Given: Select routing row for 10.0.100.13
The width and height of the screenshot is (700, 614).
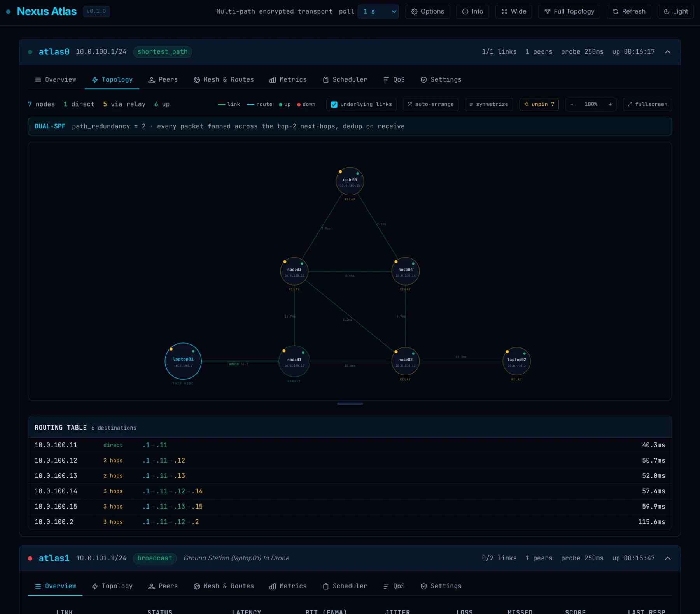Looking at the screenshot, I should (350, 476).
